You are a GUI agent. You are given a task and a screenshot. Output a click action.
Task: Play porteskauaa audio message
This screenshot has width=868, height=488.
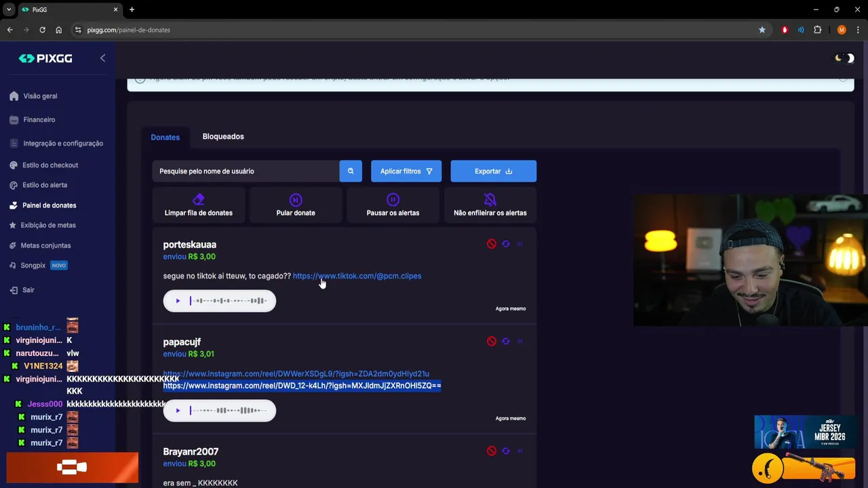[178, 301]
